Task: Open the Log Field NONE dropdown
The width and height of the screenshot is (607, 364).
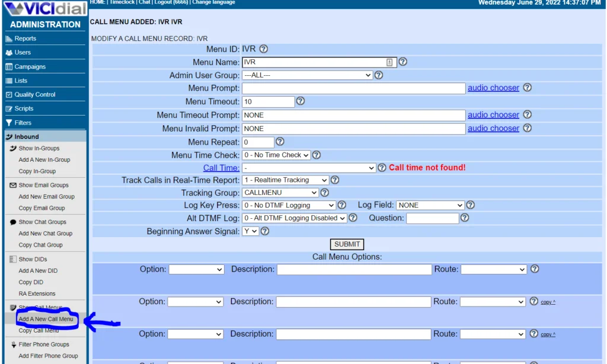Action: pos(430,205)
